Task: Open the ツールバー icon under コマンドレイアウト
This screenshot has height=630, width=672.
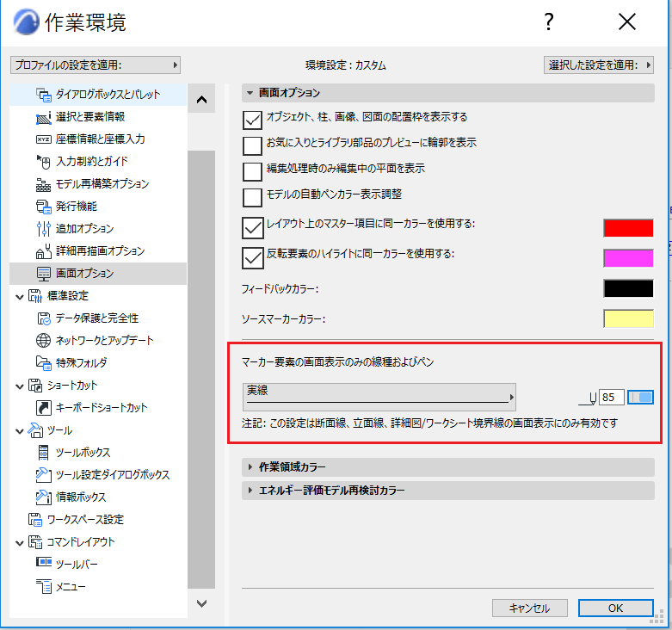Action: [x=44, y=562]
